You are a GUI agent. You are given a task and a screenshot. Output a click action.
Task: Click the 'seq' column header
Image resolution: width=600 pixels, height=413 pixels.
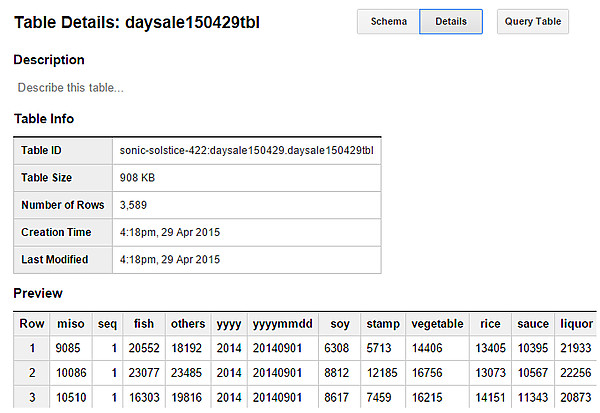(107, 324)
